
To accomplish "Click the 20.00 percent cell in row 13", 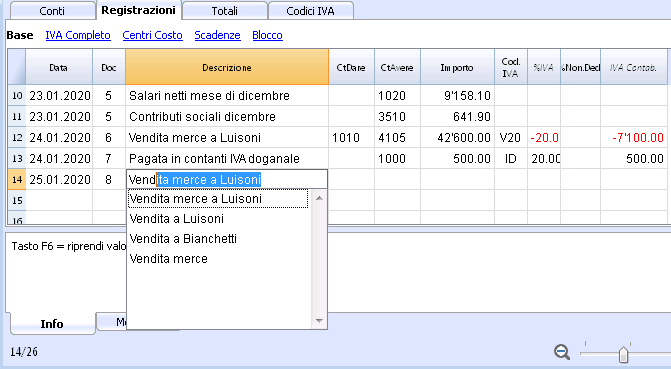I will (544, 158).
